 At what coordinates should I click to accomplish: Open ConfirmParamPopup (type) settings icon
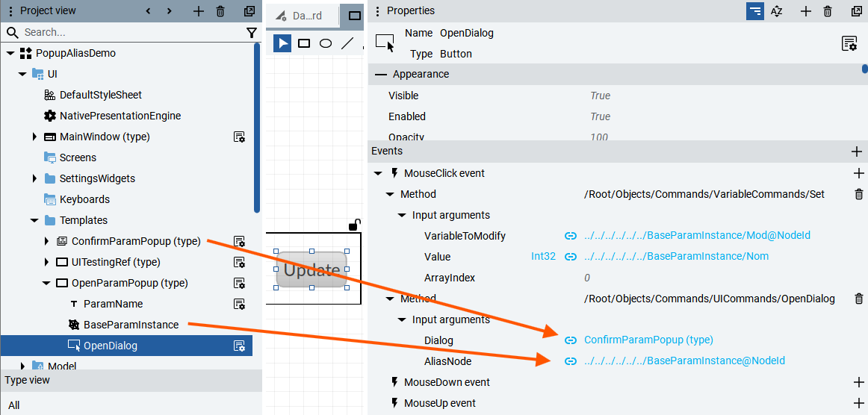239,241
